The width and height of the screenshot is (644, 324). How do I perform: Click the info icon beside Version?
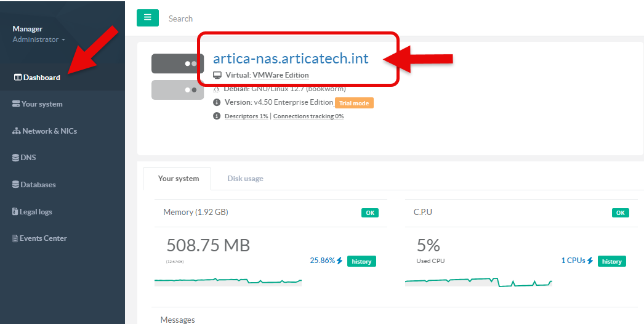[x=217, y=102]
